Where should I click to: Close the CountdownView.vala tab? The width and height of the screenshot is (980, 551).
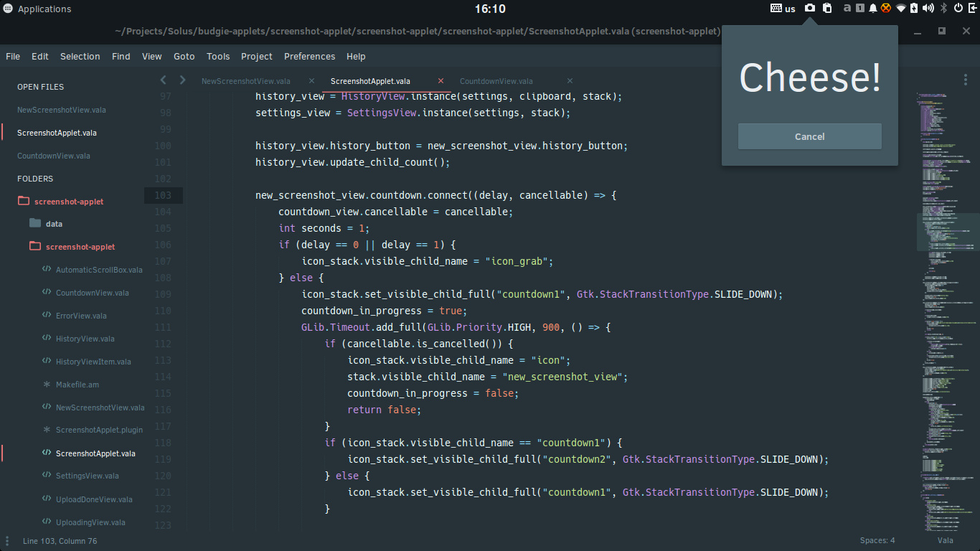pyautogui.click(x=570, y=81)
